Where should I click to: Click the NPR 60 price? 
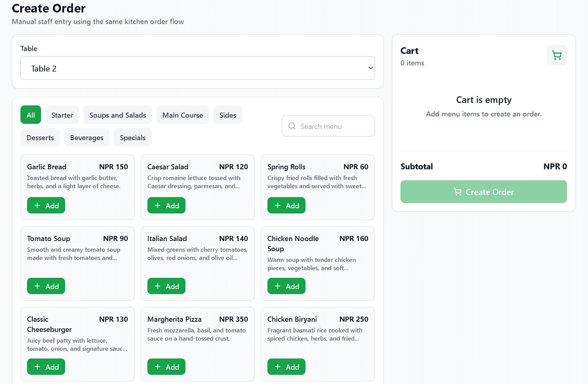(356, 167)
